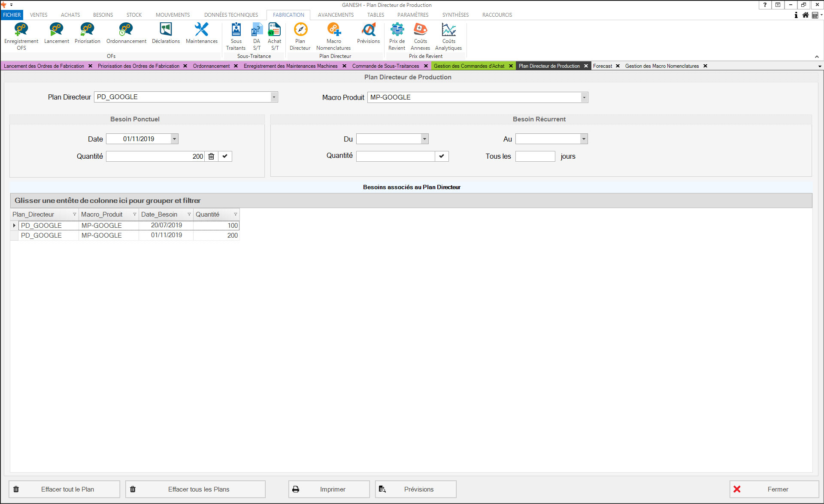Switch to the STOCK ribbon tab
The height and width of the screenshot is (504, 824).
tap(134, 15)
